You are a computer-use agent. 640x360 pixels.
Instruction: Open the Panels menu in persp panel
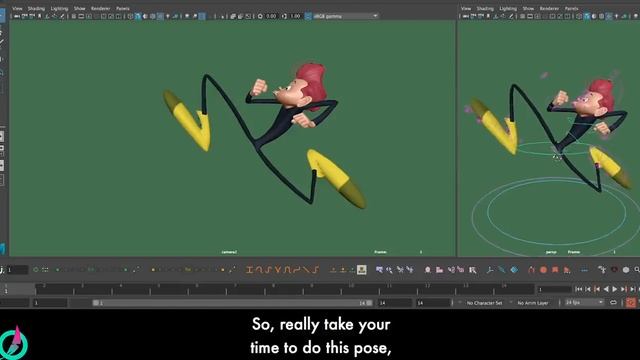point(571,8)
